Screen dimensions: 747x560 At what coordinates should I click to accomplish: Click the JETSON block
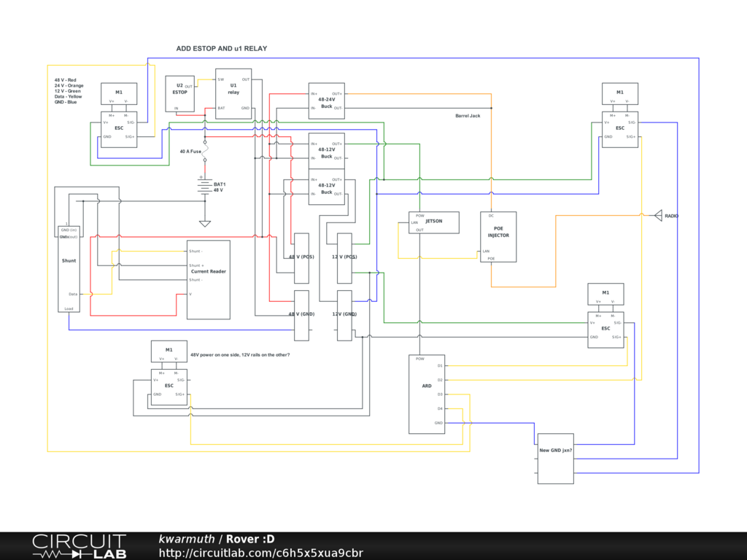434,222
